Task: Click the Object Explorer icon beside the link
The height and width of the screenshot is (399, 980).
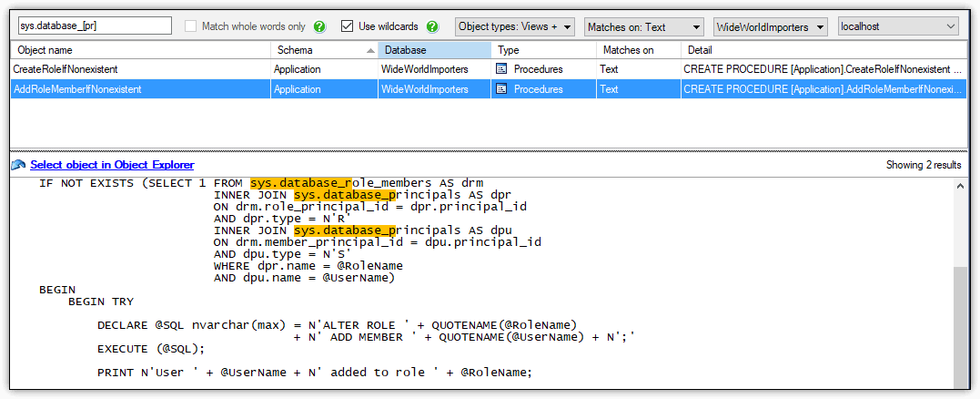Action: 18,165
